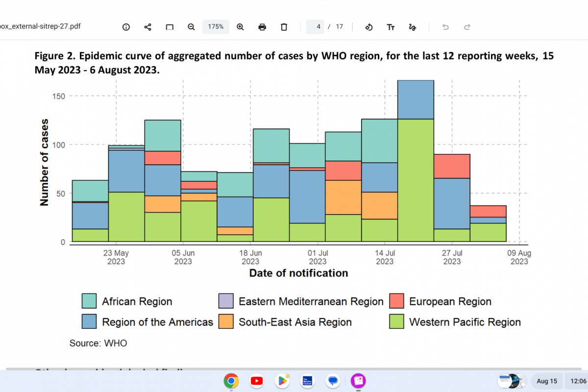Open the Weather Channel shelf app

308,380
